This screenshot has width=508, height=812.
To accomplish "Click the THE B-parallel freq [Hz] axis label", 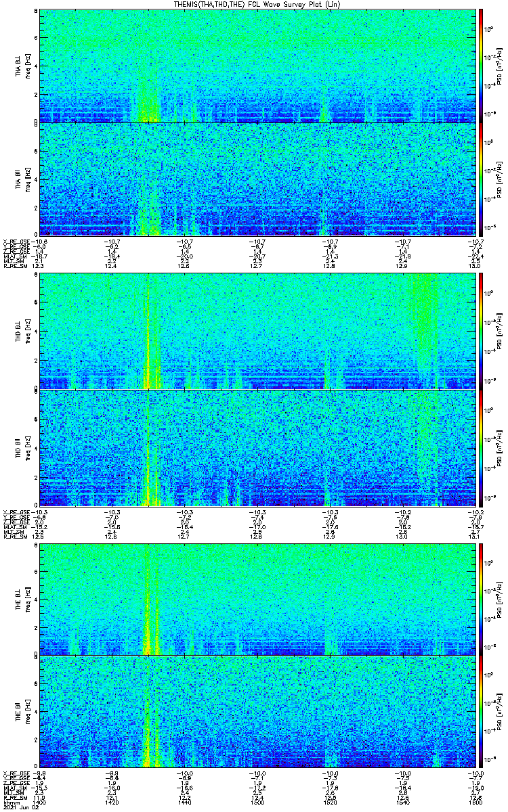I will coord(29,713).
